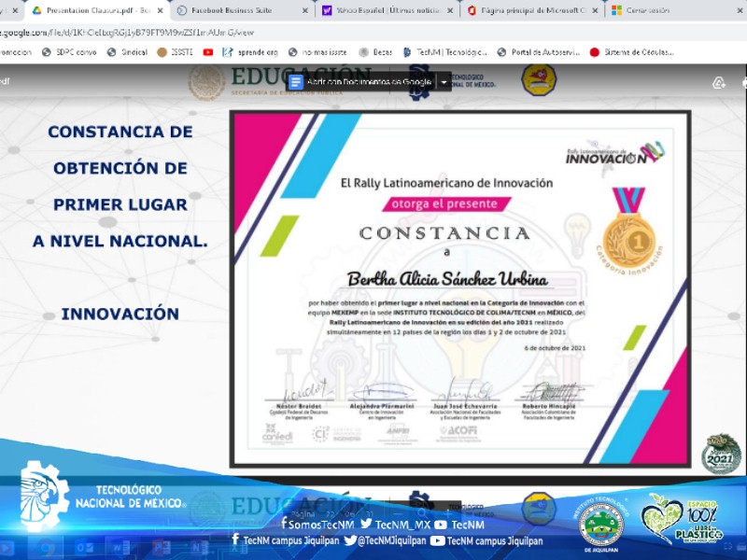Open PowerPoint from the taskbar
Image resolution: width=747 pixels, height=560 pixels.
[160, 548]
